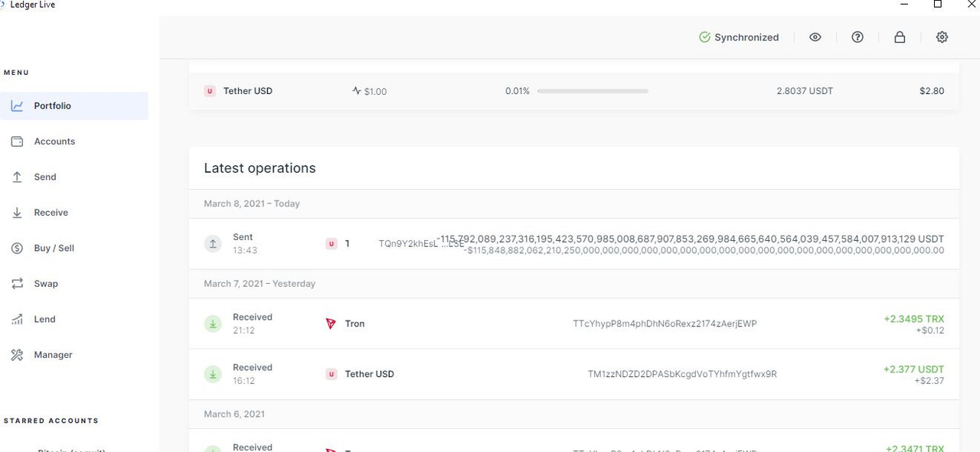980x452 pixels.
Task: Click the 0.01% distribution percentage
Action: point(518,91)
